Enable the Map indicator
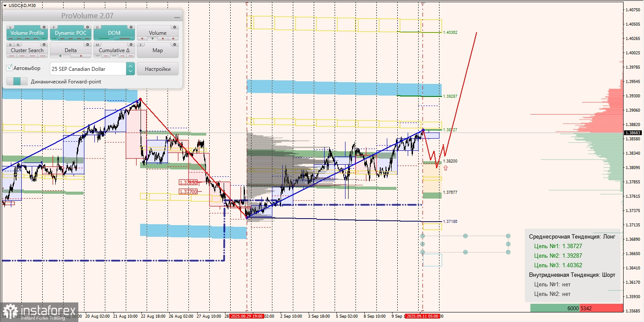The width and height of the screenshot is (644, 322). [158, 50]
